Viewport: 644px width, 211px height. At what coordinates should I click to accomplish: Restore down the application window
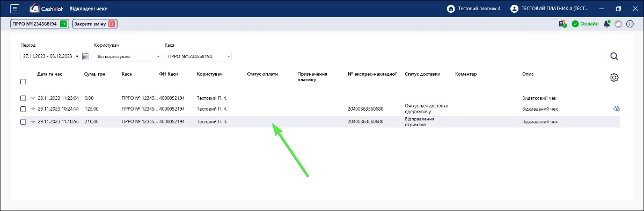[x=618, y=9]
